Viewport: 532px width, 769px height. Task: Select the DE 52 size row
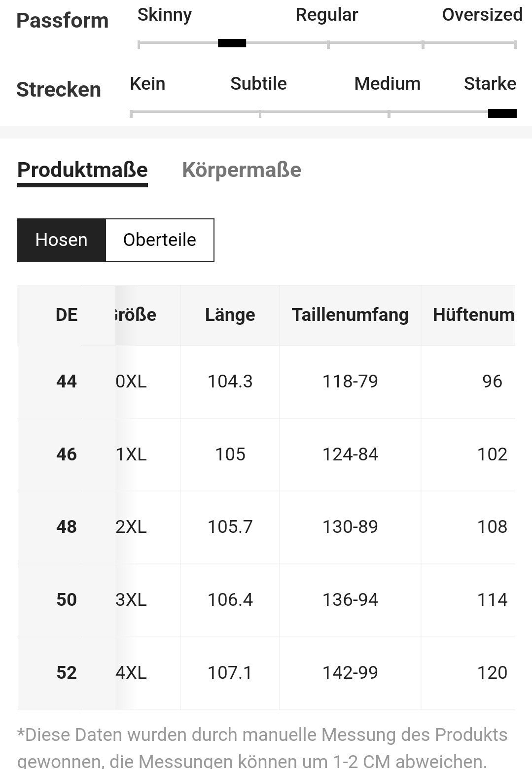(266, 673)
